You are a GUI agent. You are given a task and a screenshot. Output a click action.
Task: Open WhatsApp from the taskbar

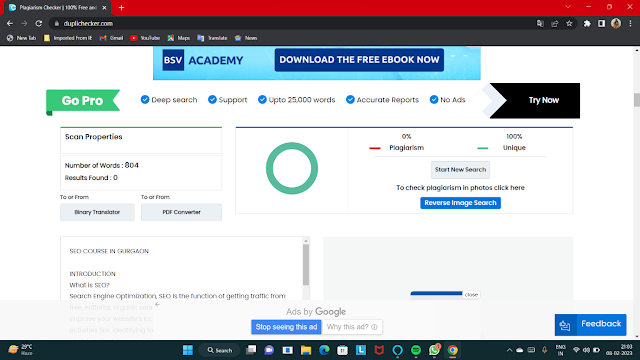(x=434, y=350)
